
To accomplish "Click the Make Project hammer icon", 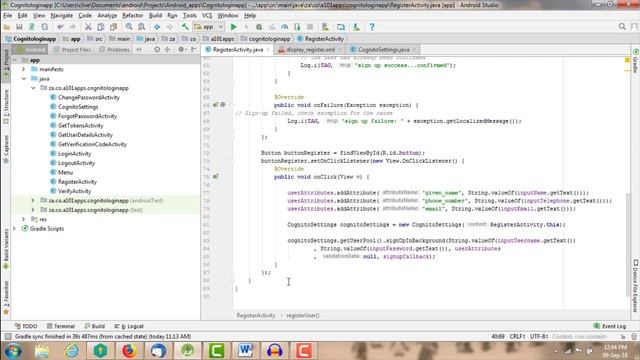I will 185,27.
